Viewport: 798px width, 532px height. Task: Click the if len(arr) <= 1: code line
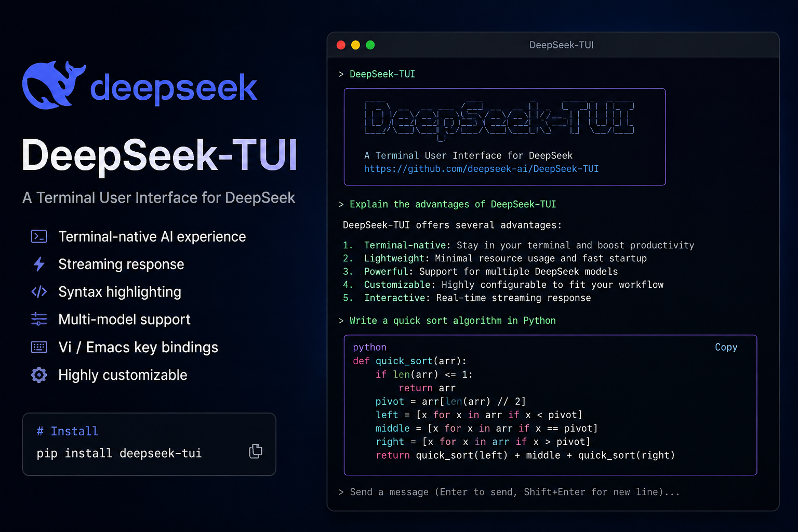(x=424, y=375)
